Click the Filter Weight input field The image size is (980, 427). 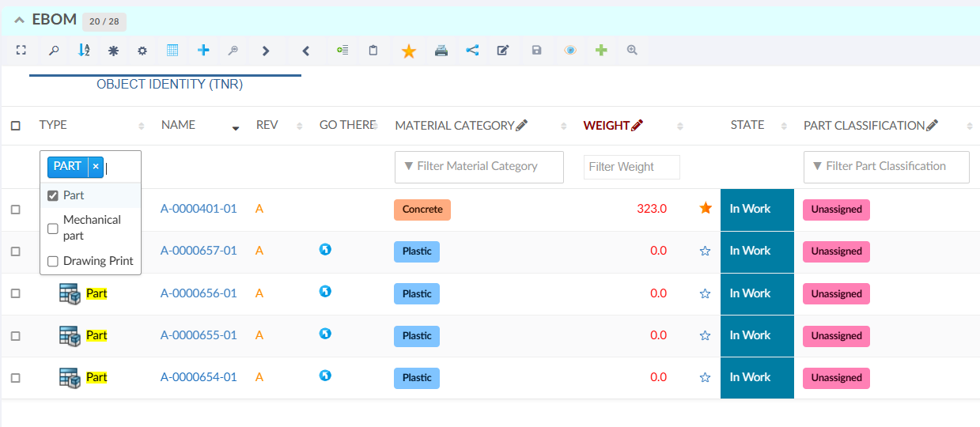pos(631,167)
